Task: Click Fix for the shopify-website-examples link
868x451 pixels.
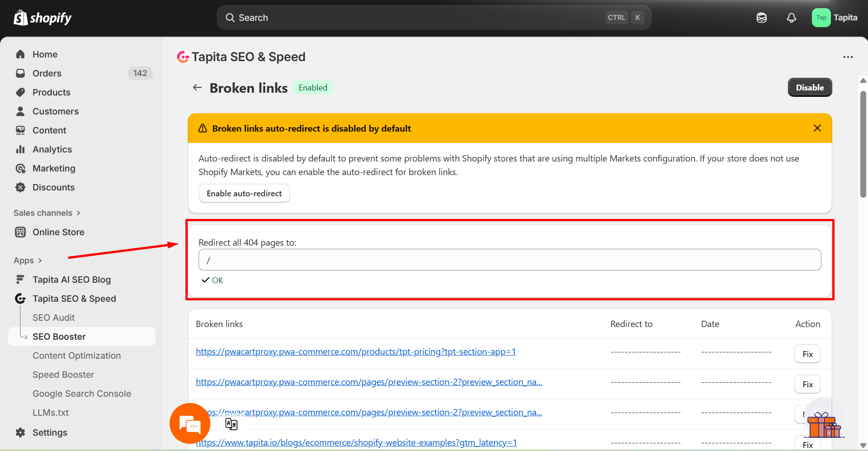Action: pos(807,443)
